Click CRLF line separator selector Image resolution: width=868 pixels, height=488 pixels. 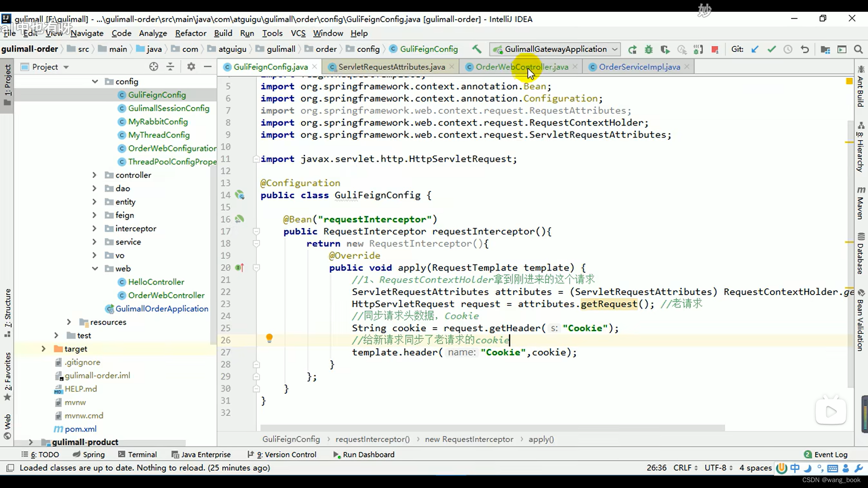(x=685, y=468)
